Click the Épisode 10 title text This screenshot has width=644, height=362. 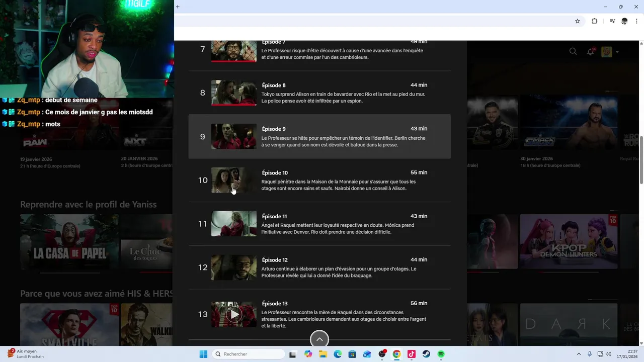point(275,173)
